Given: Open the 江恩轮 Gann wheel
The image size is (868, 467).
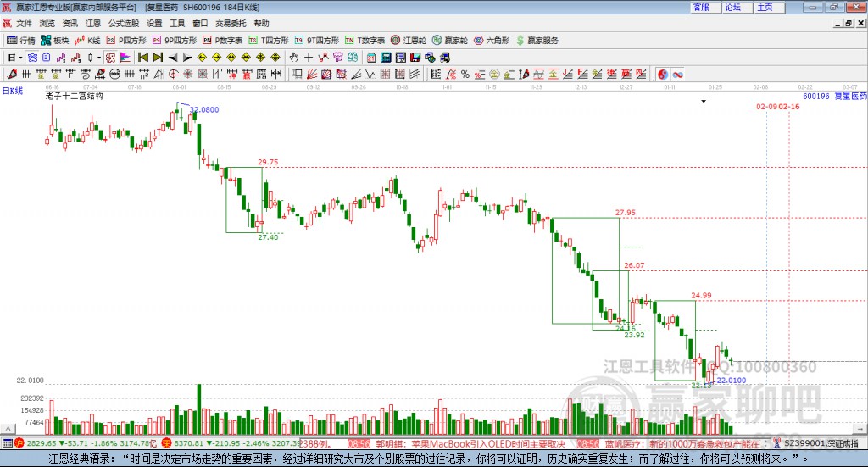Looking at the screenshot, I should [x=409, y=41].
